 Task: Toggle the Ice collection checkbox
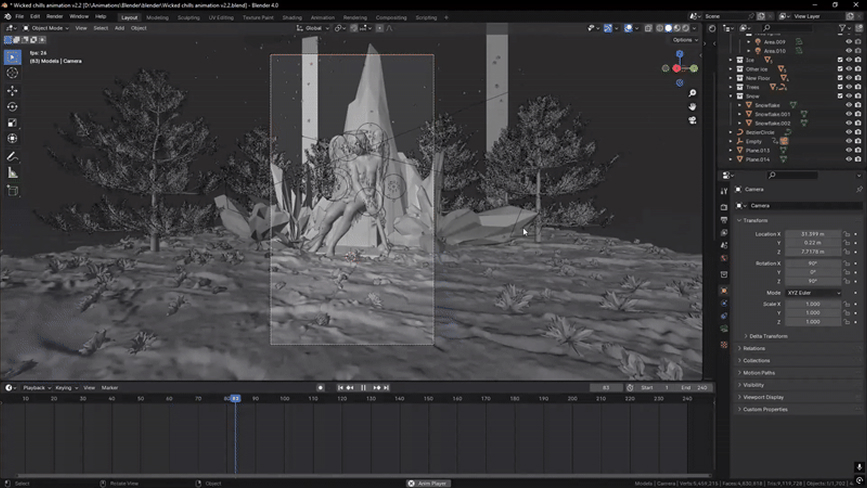(x=840, y=60)
